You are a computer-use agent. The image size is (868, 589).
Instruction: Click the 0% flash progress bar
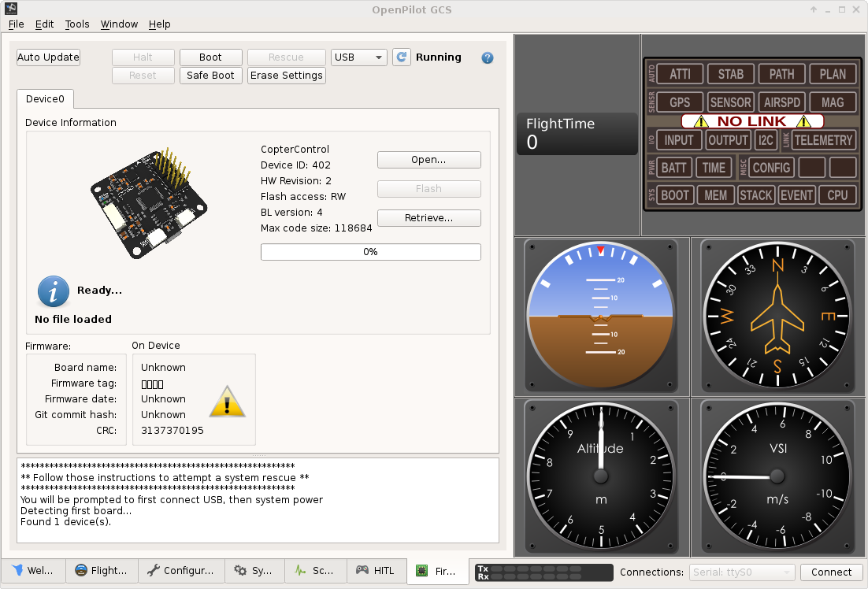pyautogui.click(x=371, y=252)
